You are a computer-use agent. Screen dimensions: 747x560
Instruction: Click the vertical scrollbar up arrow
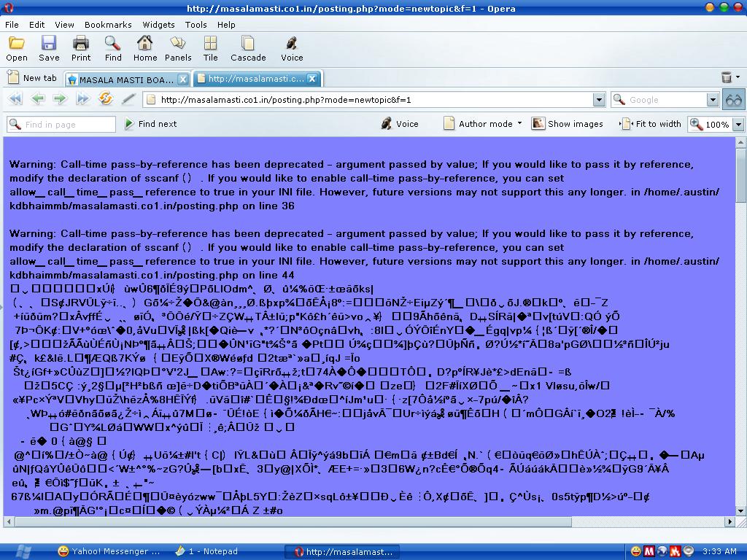[741, 142]
